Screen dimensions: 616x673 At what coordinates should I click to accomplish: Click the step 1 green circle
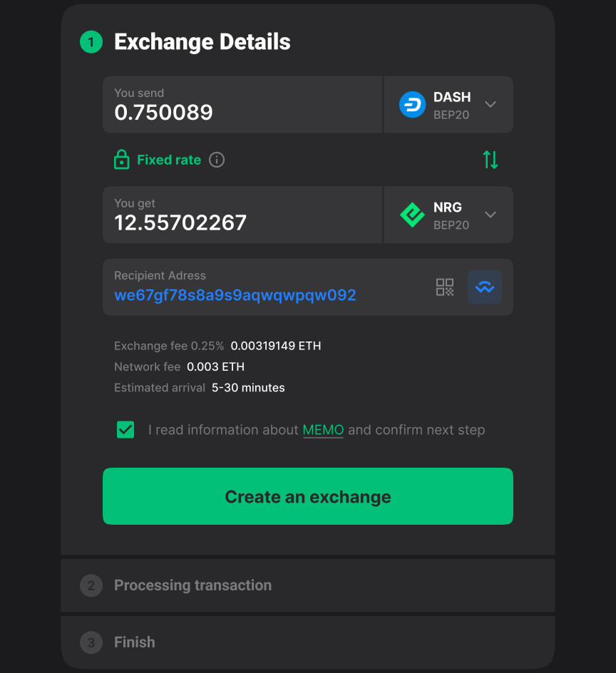91,42
